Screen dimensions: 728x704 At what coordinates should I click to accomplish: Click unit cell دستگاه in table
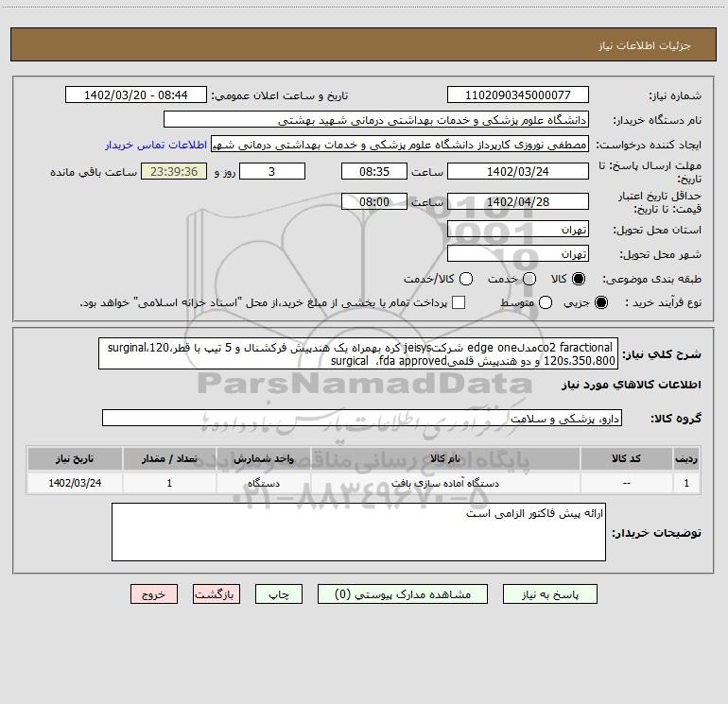(x=263, y=483)
